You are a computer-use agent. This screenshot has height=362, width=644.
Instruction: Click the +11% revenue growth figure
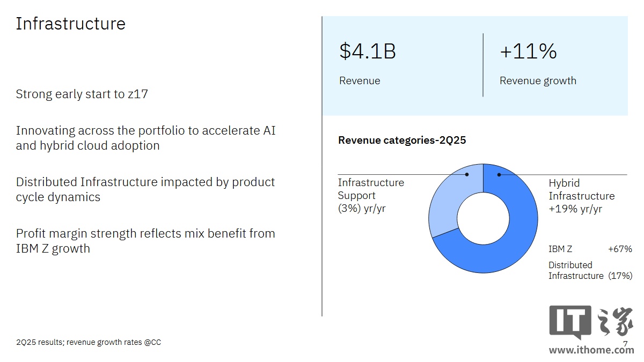528,51
